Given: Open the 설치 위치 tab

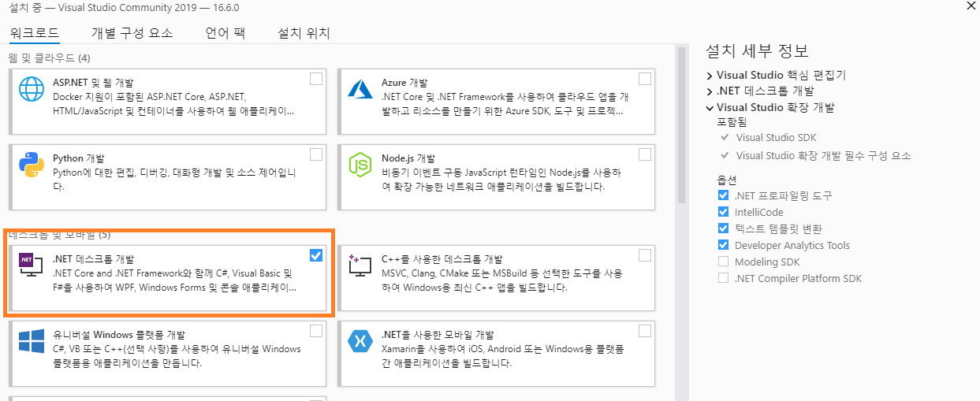Looking at the screenshot, I should pos(304,33).
